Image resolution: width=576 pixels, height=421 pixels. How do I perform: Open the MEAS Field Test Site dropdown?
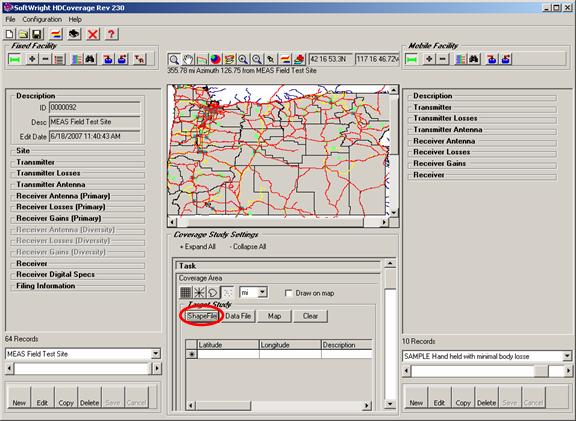(x=156, y=354)
